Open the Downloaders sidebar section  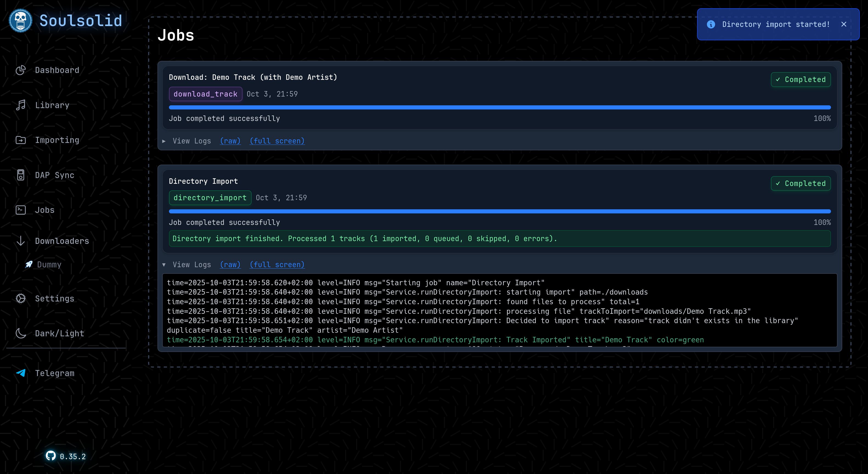pos(62,241)
